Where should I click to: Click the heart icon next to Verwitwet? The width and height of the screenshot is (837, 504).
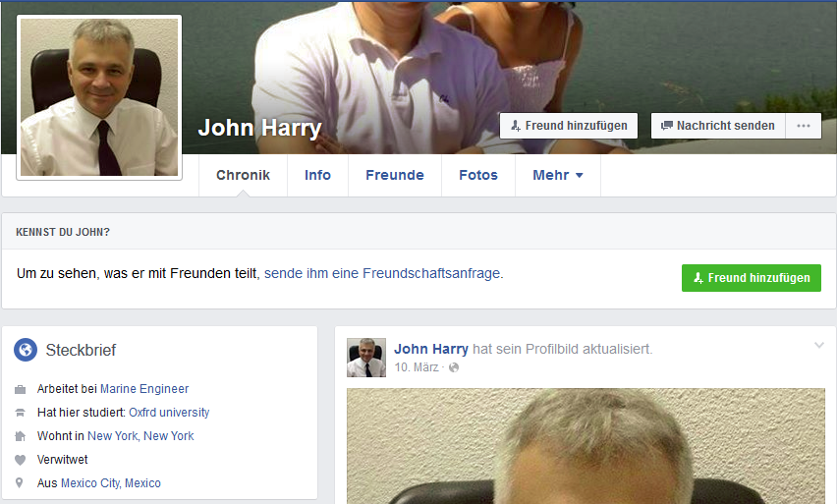(x=21, y=460)
